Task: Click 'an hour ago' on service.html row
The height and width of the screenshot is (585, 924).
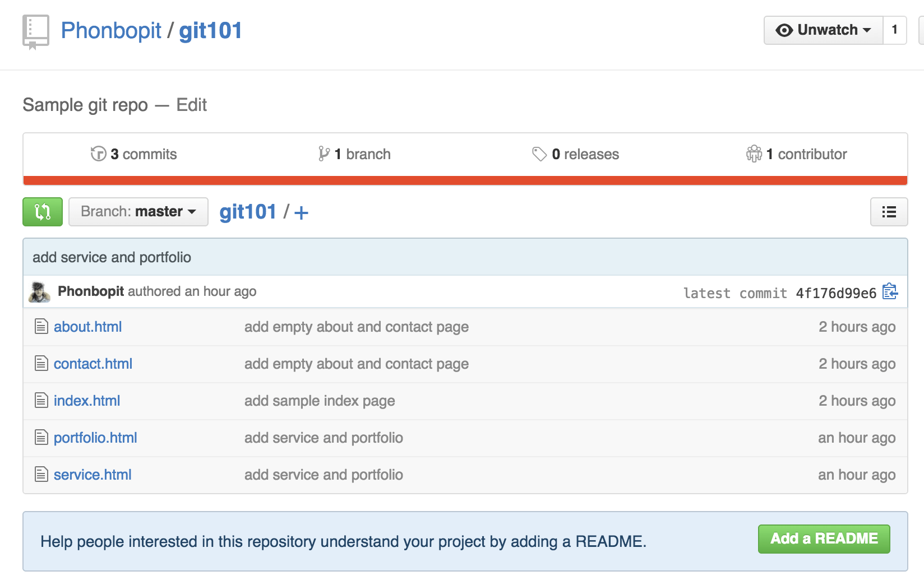Action: pyautogui.click(x=857, y=475)
